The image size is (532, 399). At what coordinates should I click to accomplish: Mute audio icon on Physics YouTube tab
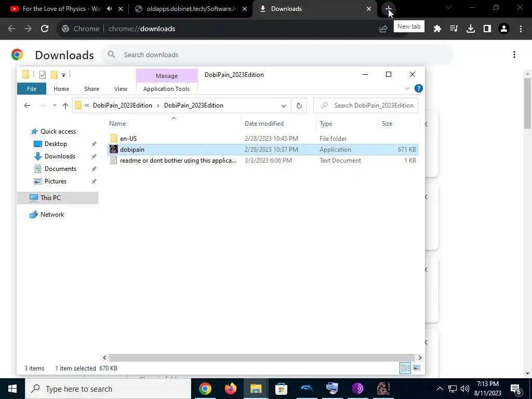coord(110,9)
